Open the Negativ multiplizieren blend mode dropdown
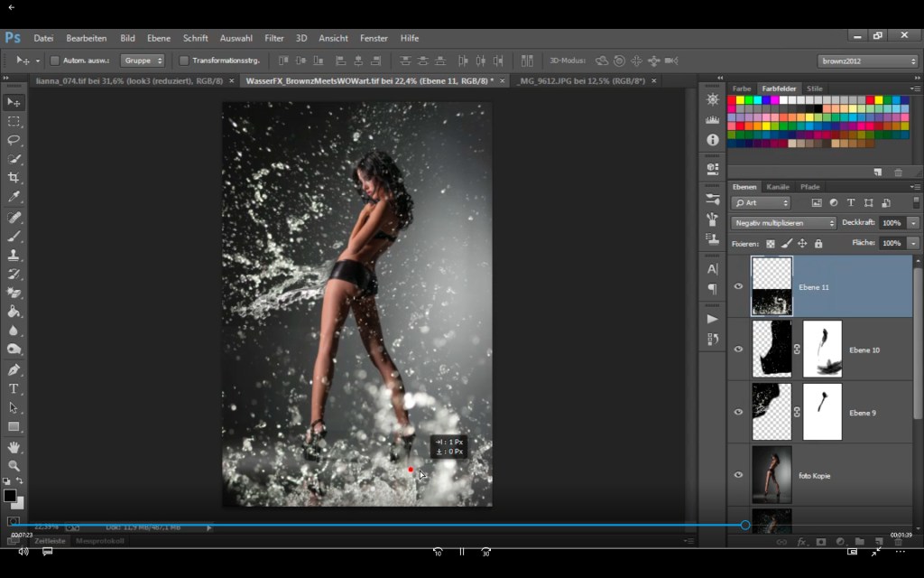This screenshot has width=924, height=578. coord(783,223)
